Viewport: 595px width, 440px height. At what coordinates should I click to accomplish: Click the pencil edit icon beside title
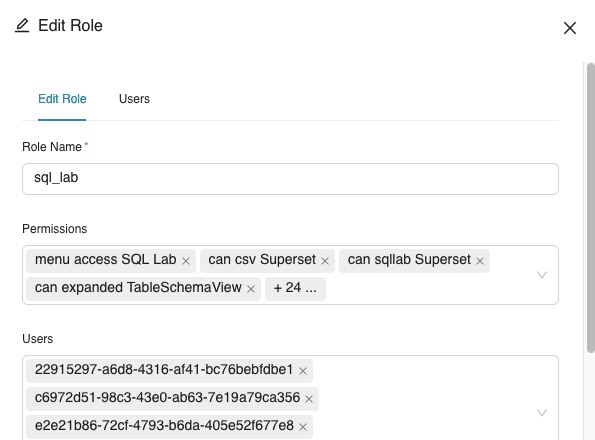tap(22, 26)
